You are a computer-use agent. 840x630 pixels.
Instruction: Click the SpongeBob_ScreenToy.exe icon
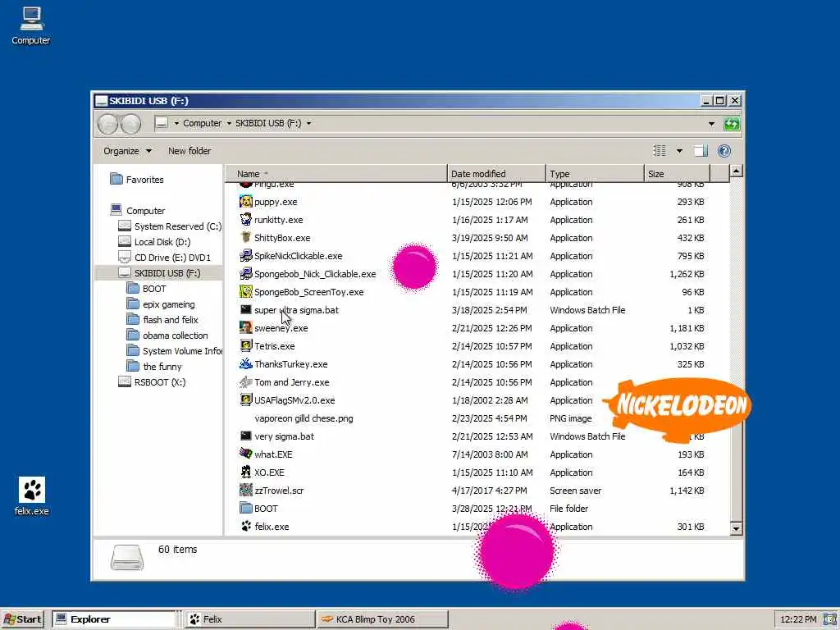point(246,292)
